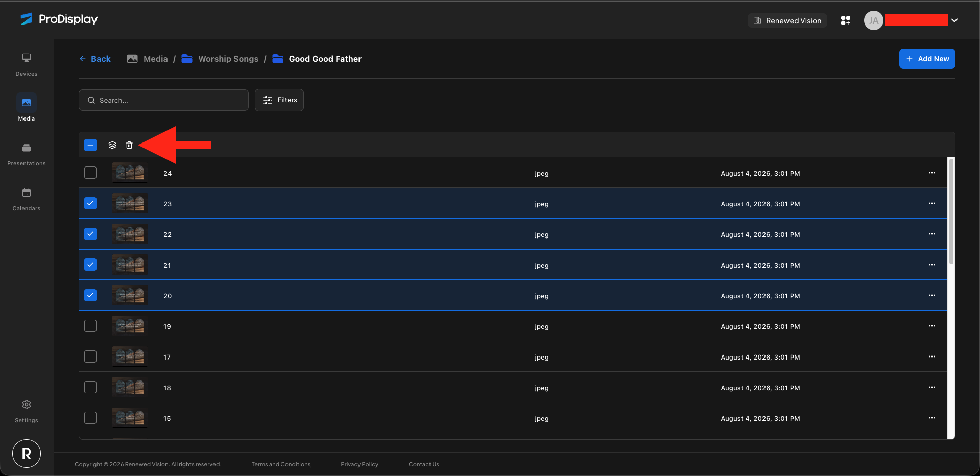980x476 pixels.
Task: Open the Contact Us link
Action: point(424,464)
